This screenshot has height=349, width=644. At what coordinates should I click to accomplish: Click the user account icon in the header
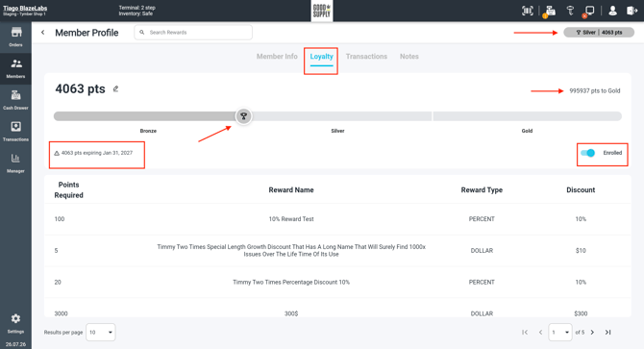(612, 11)
